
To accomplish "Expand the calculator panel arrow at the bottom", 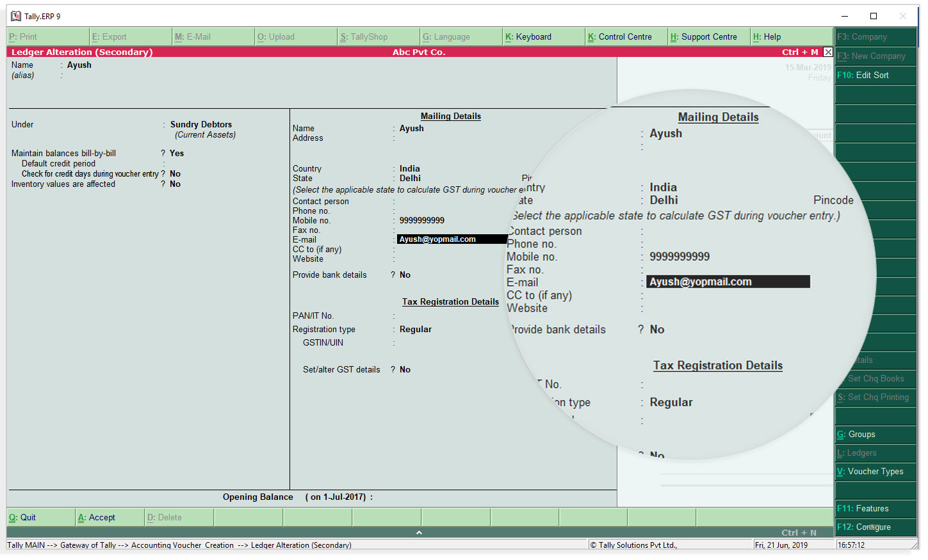I will tap(419, 532).
